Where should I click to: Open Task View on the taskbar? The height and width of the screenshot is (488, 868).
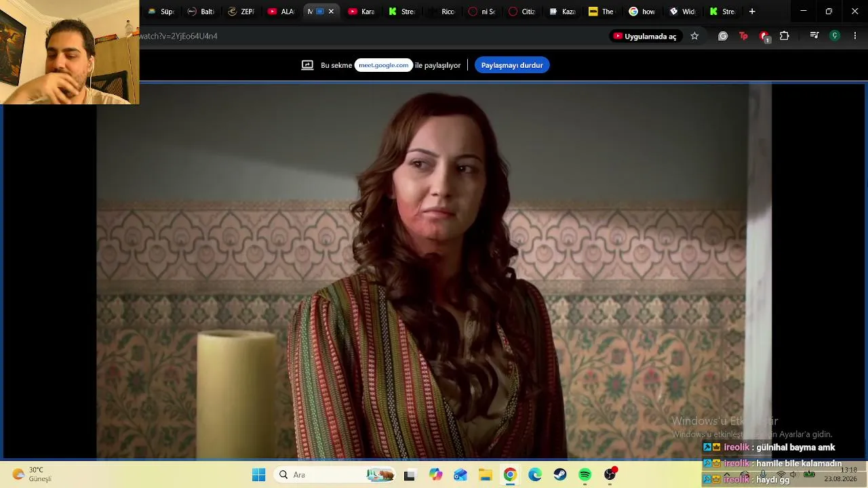tap(409, 475)
